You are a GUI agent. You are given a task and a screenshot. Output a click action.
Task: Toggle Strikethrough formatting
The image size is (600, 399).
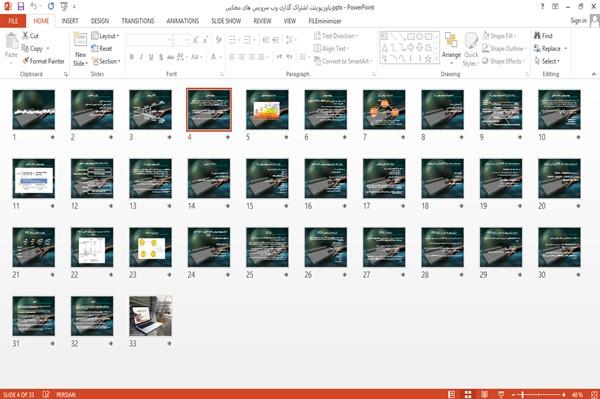(x=170, y=57)
